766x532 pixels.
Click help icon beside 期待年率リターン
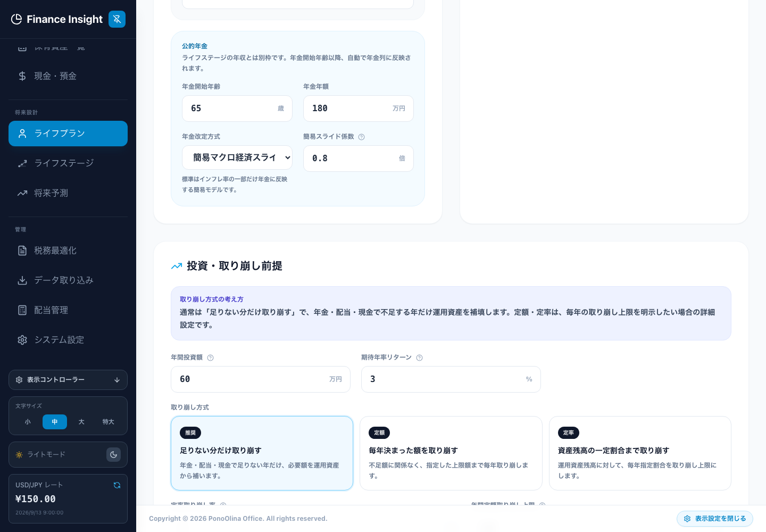[x=419, y=358]
